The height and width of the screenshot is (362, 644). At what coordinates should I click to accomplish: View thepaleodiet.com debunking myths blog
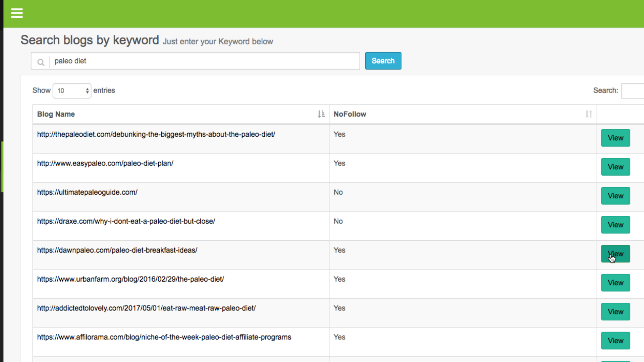point(615,138)
